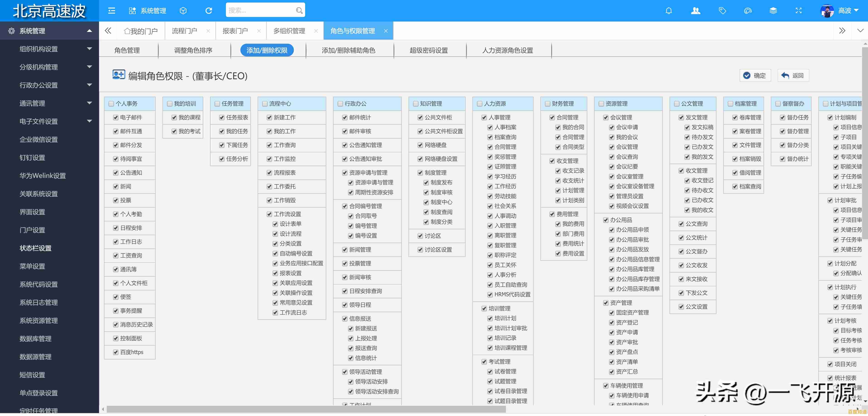This screenshot has height=416, width=868.
Task: Collapse sidebar with the menu fold icon
Action: point(111,11)
